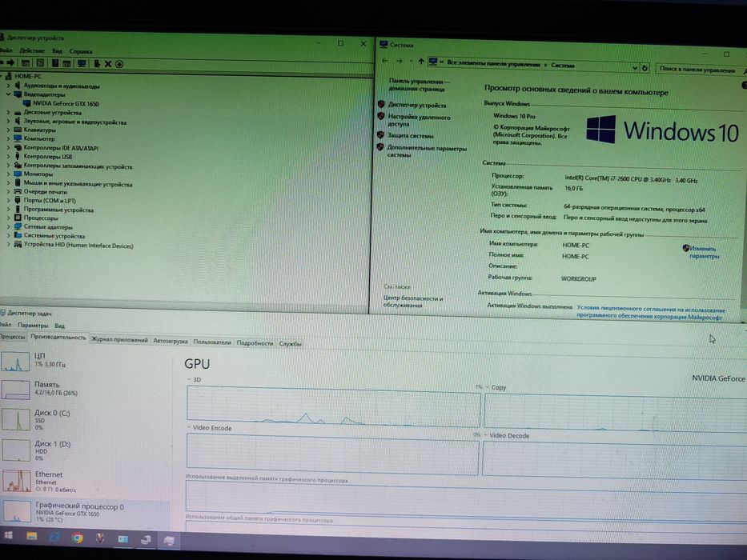Open Internet Explorer from the taskbar
Image resolution: width=747 pixels, height=560 pixels.
(54, 537)
